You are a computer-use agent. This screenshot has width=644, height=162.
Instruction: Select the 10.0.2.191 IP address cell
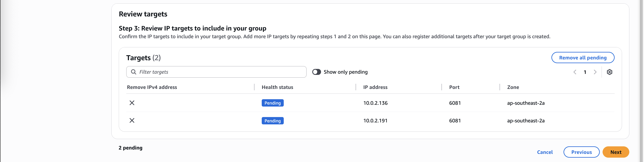[375, 121]
